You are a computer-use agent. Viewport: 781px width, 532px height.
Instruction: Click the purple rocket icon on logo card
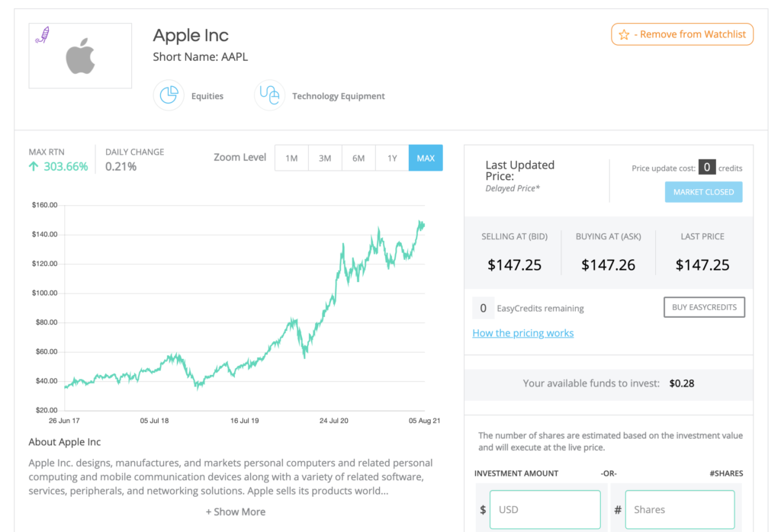click(43, 35)
